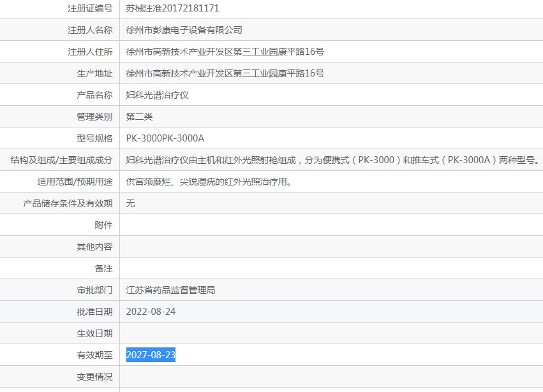Click the 附件 label
This screenshot has width=543, height=392.
[x=103, y=225]
